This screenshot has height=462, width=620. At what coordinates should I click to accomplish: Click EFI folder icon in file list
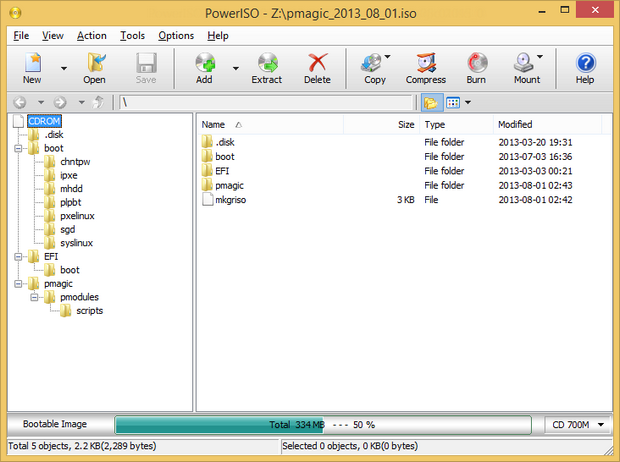tap(207, 170)
